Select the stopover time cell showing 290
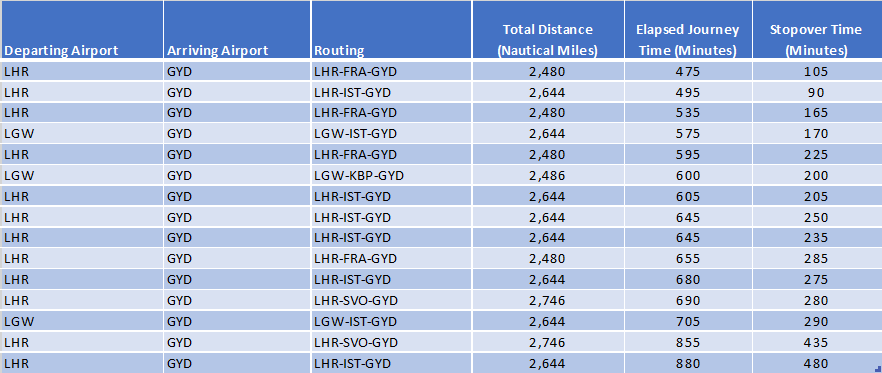 tap(817, 321)
